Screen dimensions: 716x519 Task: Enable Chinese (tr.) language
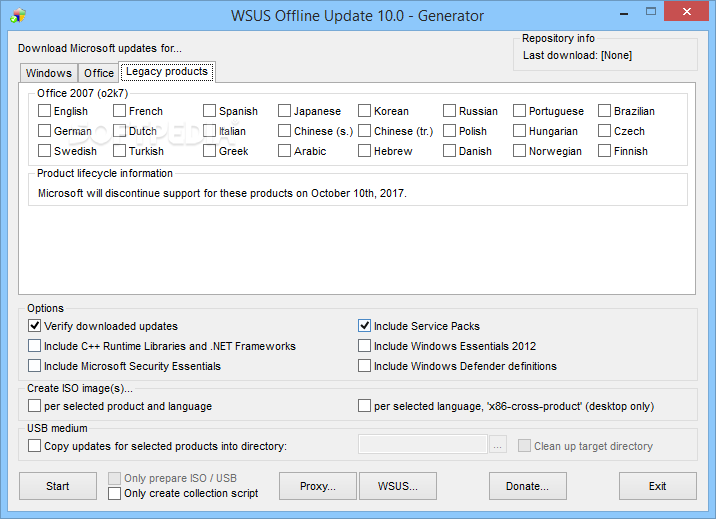click(x=364, y=131)
